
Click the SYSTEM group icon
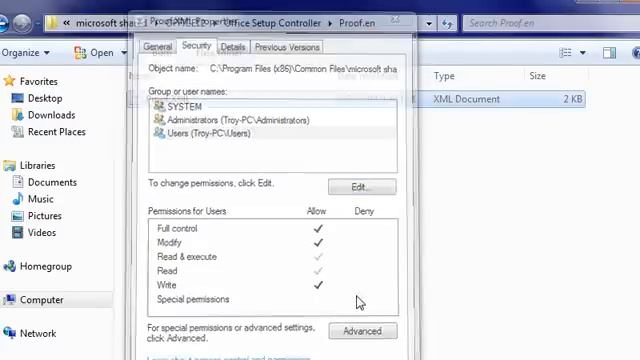(159, 106)
